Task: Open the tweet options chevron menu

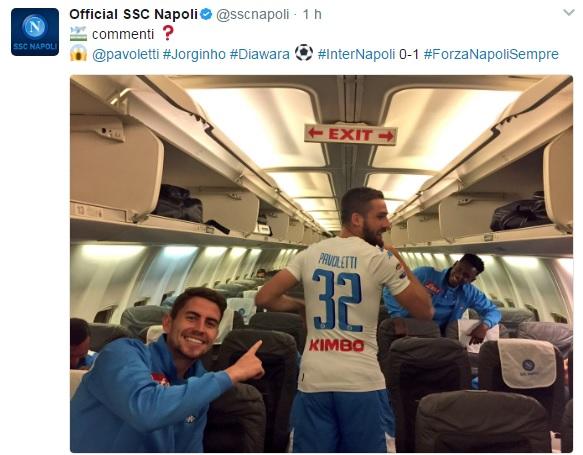Action: [569, 13]
